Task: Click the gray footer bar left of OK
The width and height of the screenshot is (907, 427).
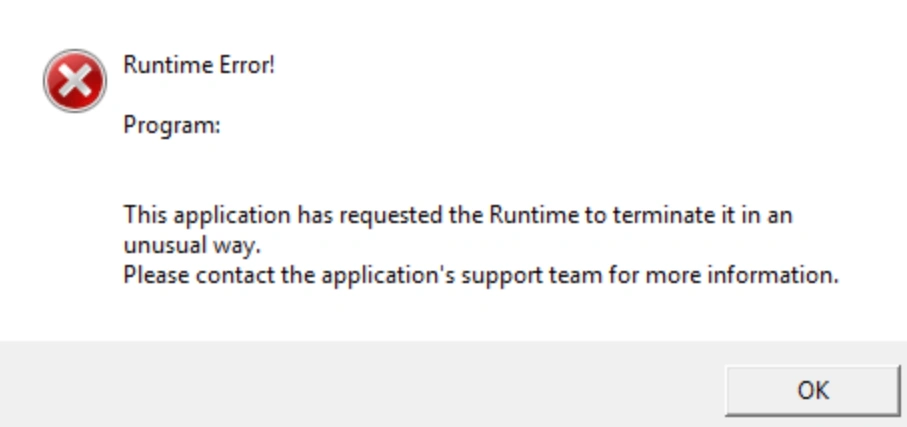Action: [350, 385]
